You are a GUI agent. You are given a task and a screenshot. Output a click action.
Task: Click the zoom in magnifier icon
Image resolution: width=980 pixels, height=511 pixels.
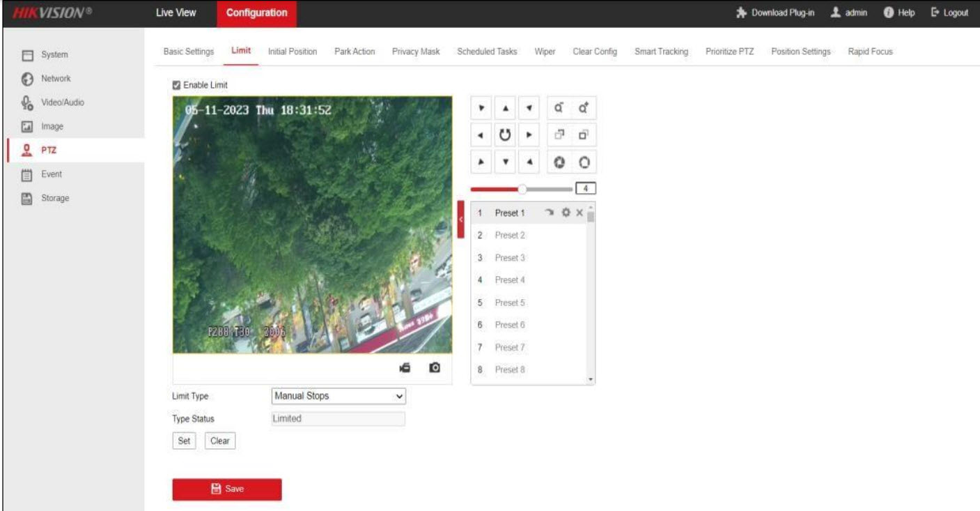click(584, 108)
